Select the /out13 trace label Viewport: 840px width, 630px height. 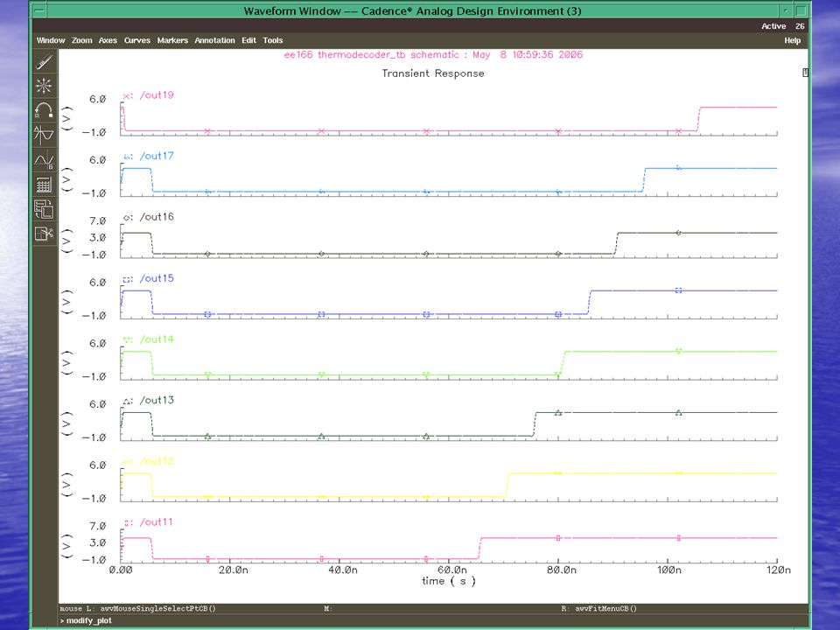click(x=157, y=400)
